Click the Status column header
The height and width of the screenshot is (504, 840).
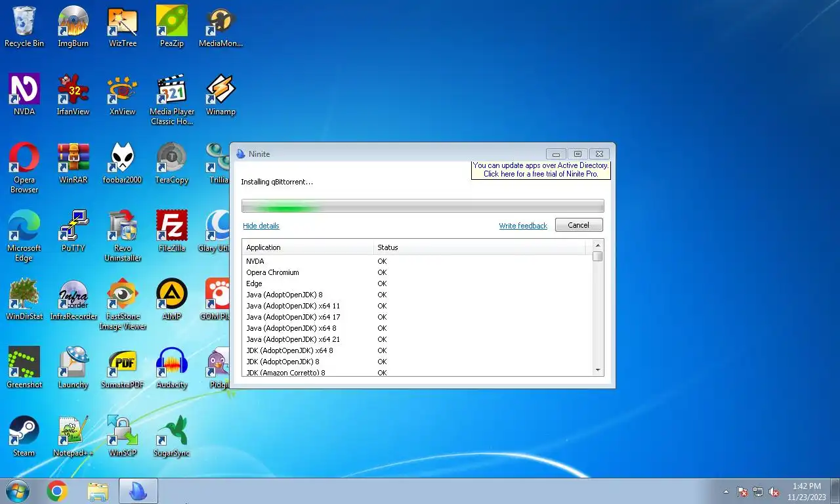480,247
